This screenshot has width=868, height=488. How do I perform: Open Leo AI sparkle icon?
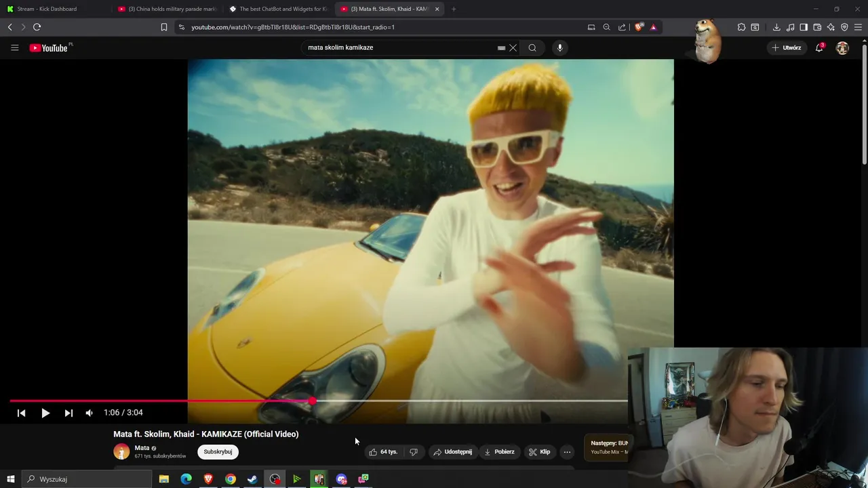[x=831, y=27]
